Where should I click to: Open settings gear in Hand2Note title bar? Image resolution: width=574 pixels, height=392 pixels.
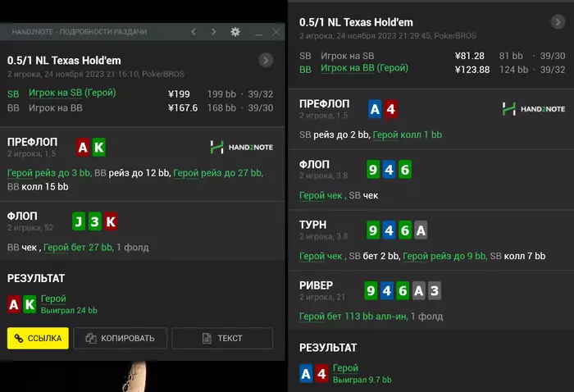(x=235, y=32)
